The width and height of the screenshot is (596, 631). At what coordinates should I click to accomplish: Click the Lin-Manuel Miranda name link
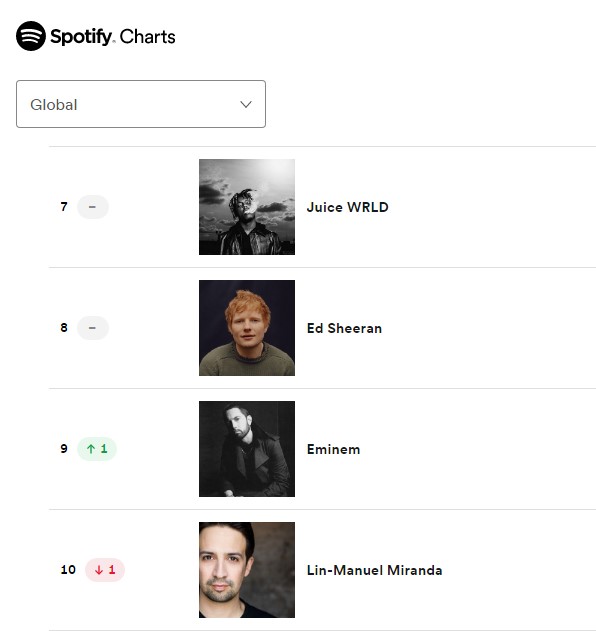coord(374,570)
